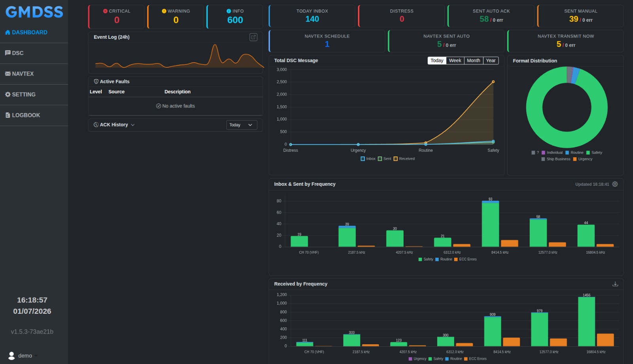
Task: Open the DISTRESS counter card
Action: (x=402, y=16)
